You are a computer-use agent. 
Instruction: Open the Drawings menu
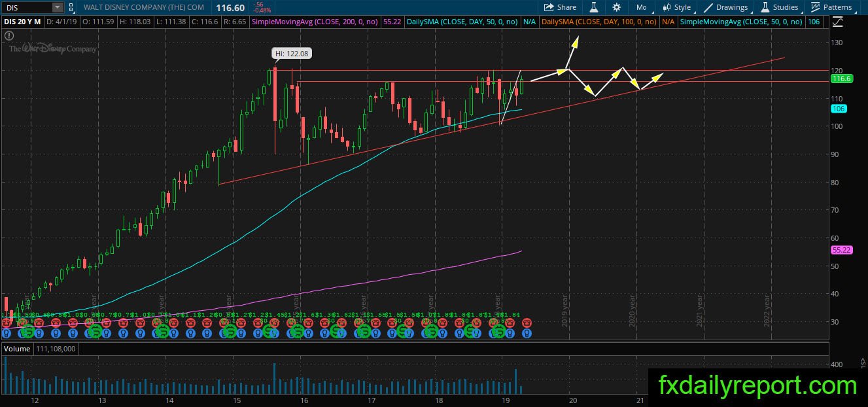click(725, 7)
